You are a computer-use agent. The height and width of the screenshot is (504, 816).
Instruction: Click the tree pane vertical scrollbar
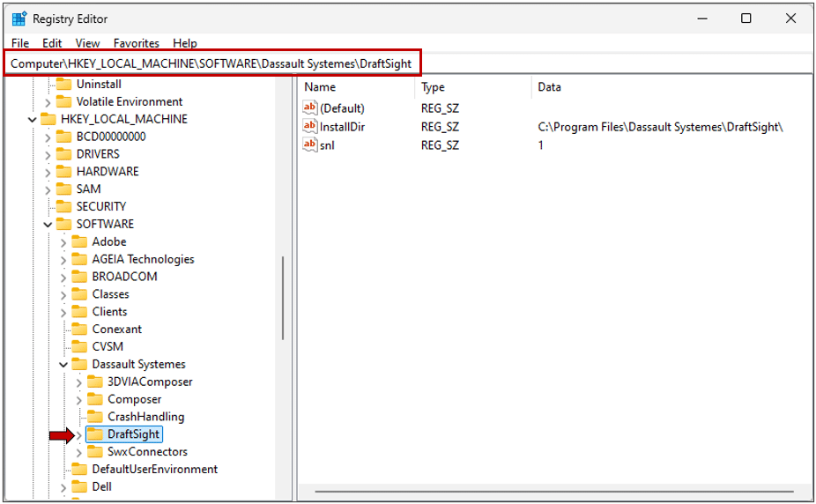tap(283, 298)
